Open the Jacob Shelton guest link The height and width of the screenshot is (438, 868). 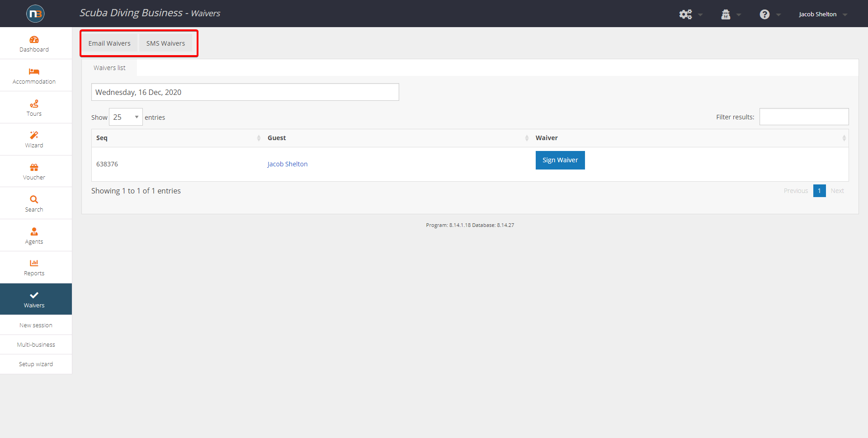(287, 164)
